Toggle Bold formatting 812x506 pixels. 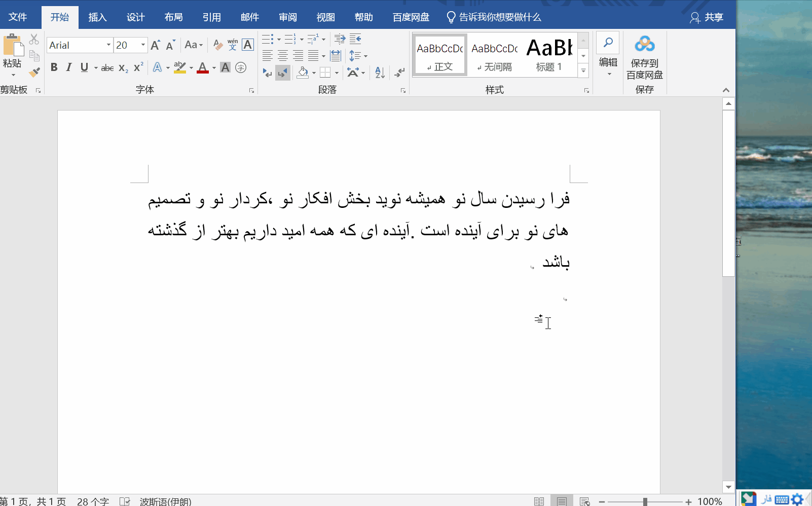coord(54,67)
